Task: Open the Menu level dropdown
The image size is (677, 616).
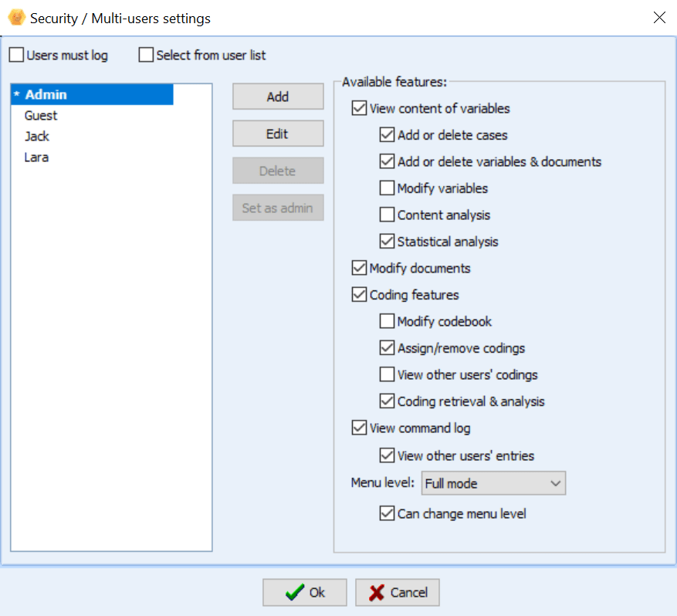Action: click(x=493, y=483)
